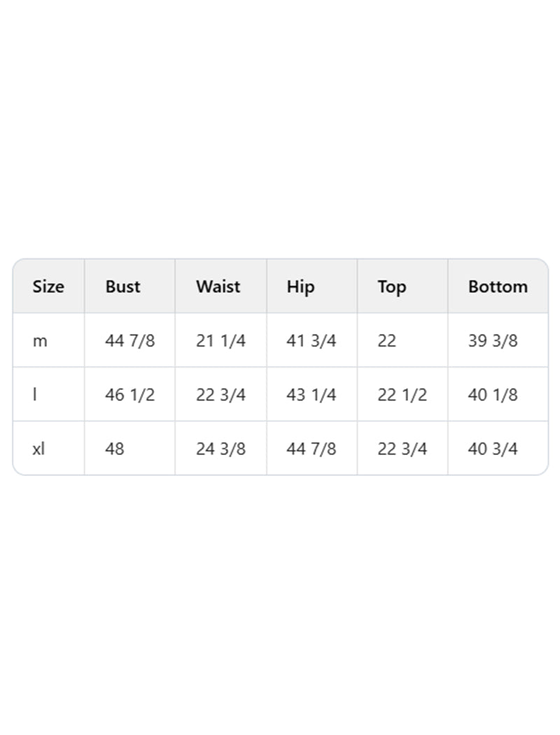Screen dimensions: 560x735
Task: Select the size xl row label
Action: [38, 449]
